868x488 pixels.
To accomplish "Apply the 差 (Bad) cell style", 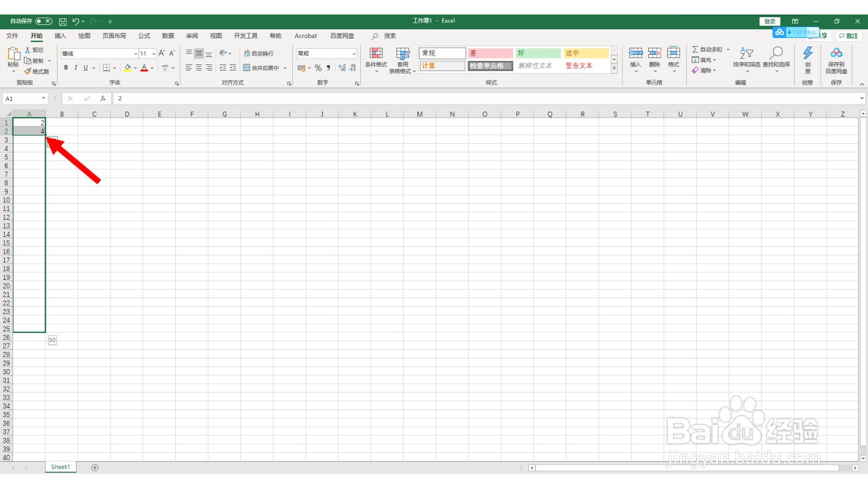I will (x=490, y=53).
